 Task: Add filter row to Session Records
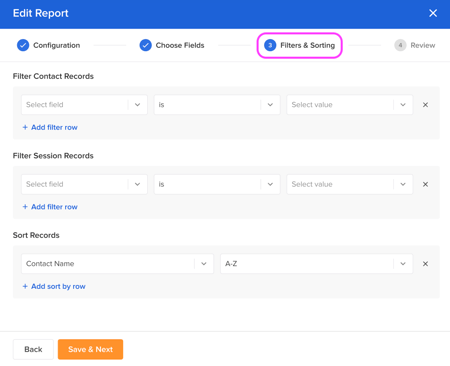[x=50, y=207]
